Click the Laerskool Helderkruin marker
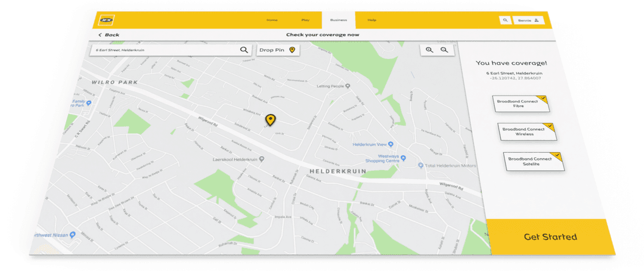Viewport: 644px width, 271px height. point(261,159)
